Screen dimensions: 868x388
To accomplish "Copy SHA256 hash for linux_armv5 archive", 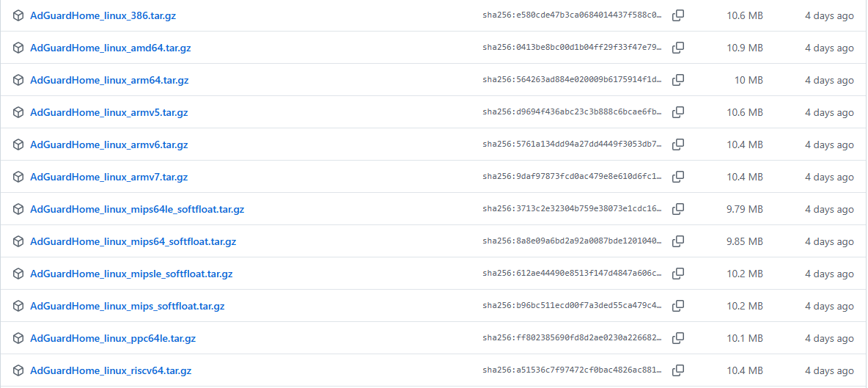I will pyautogui.click(x=678, y=112).
